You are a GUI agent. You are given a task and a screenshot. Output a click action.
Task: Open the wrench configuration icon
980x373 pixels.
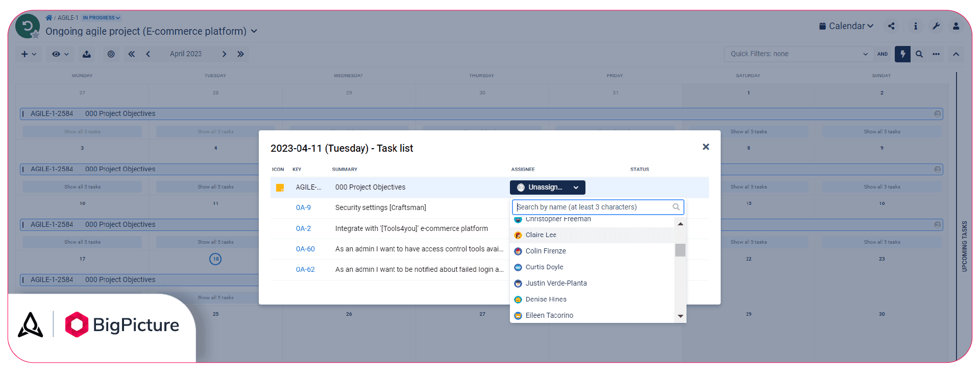tap(936, 26)
